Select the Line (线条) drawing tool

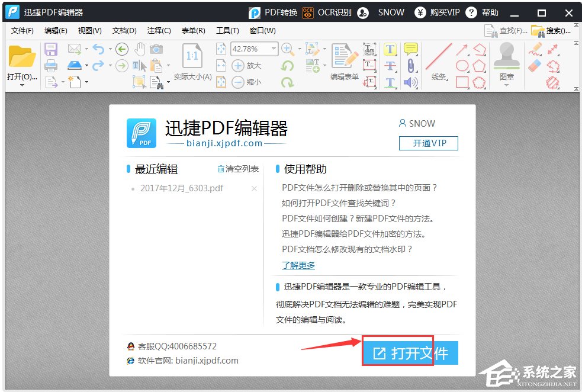click(439, 57)
